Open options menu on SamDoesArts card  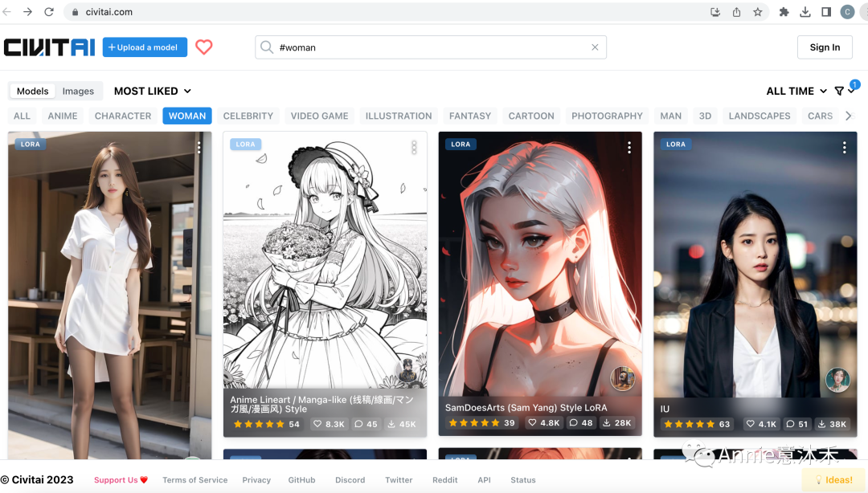628,147
